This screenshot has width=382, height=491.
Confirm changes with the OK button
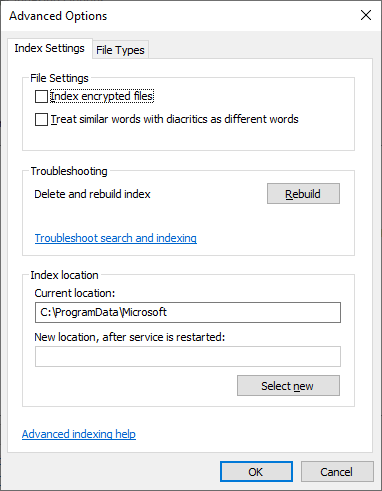[x=256, y=472]
